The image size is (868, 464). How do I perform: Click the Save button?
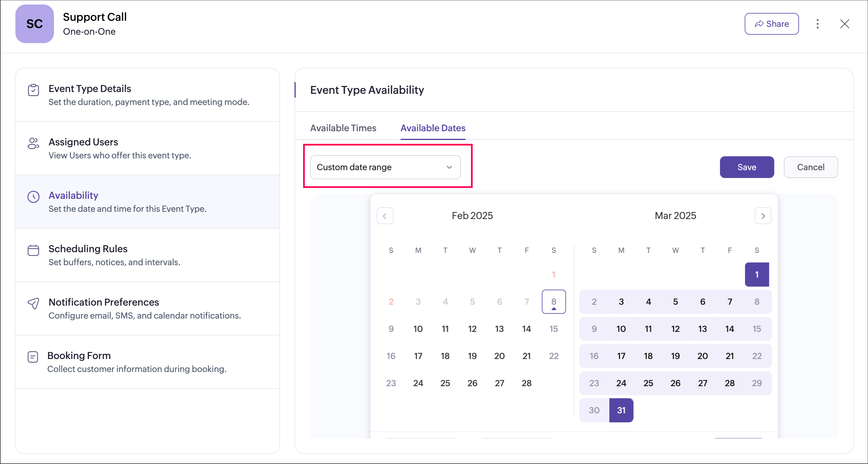point(747,167)
